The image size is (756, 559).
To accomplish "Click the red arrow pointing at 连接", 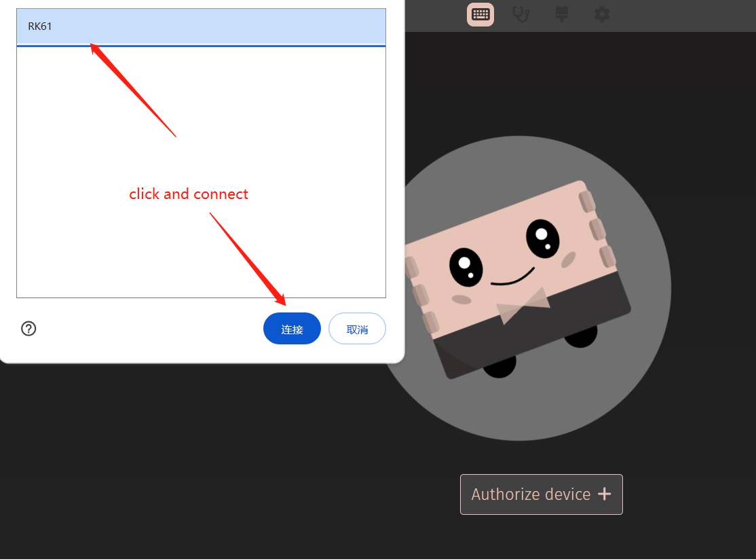I will (248, 258).
